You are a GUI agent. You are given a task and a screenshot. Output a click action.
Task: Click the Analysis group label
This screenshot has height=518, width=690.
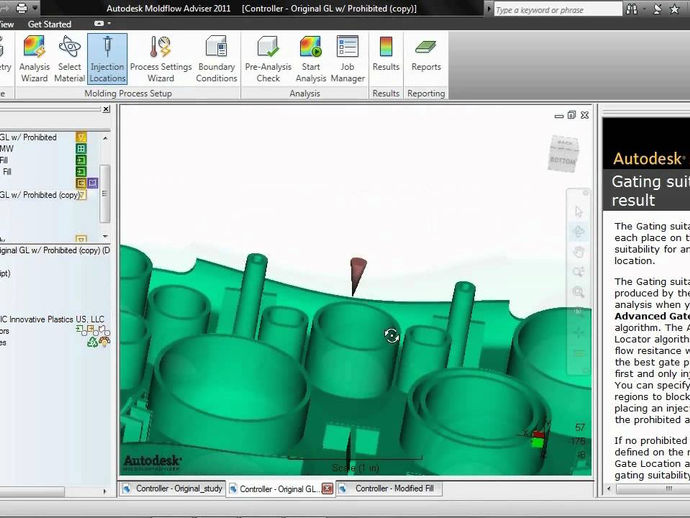coord(305,93)
